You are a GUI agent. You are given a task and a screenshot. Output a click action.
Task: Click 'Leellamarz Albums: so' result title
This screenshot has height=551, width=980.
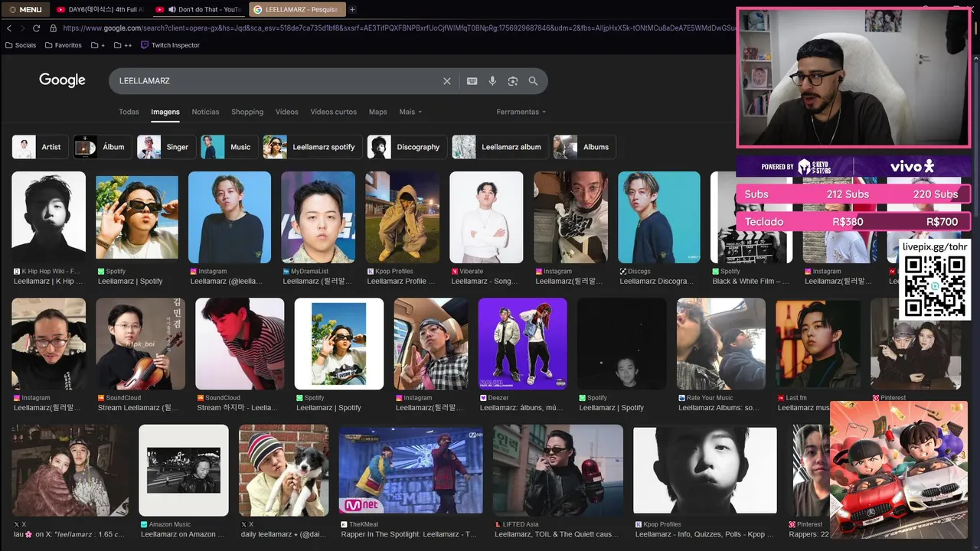tap(719, 408)
